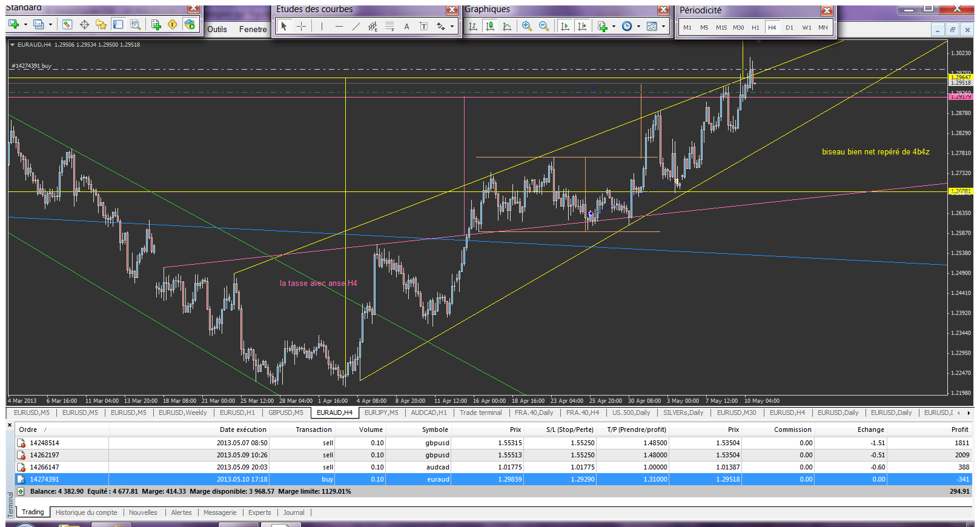Select the horizontal line drawing tool
The height and width of the screenshot is (527, 980).
point(339,26)
